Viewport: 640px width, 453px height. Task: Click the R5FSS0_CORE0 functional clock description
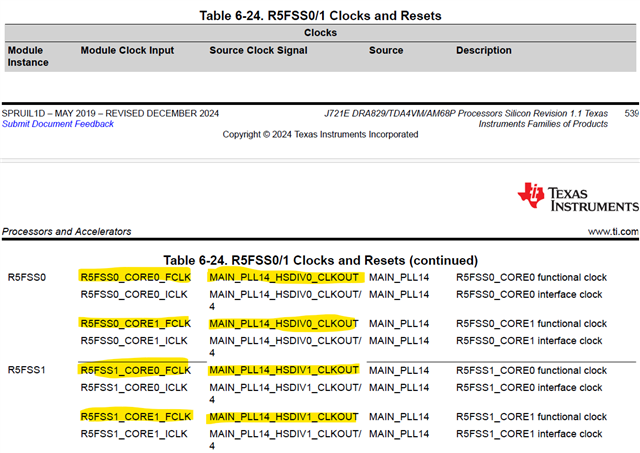tap(531, 278)
